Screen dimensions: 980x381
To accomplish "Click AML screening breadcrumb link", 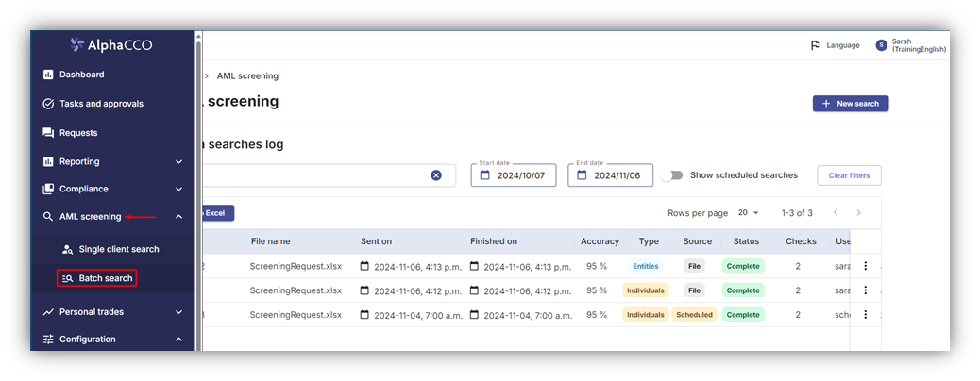I will [x=247, y=76].
